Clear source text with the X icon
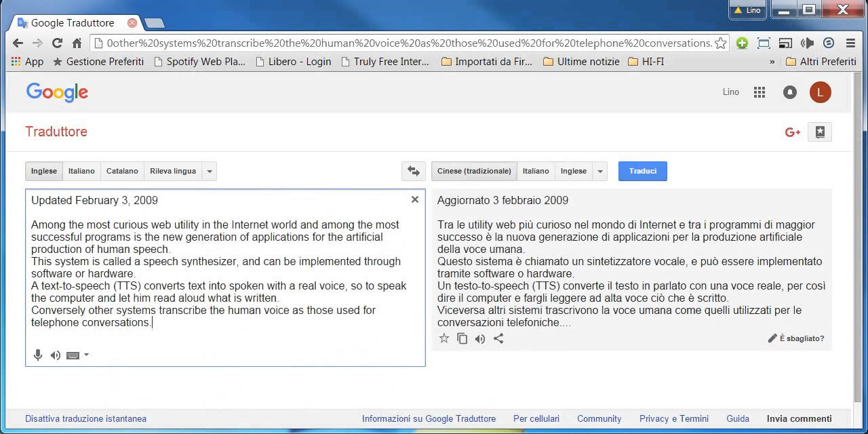The width and height of the screenshot is (868, 434). pos(415,199)
